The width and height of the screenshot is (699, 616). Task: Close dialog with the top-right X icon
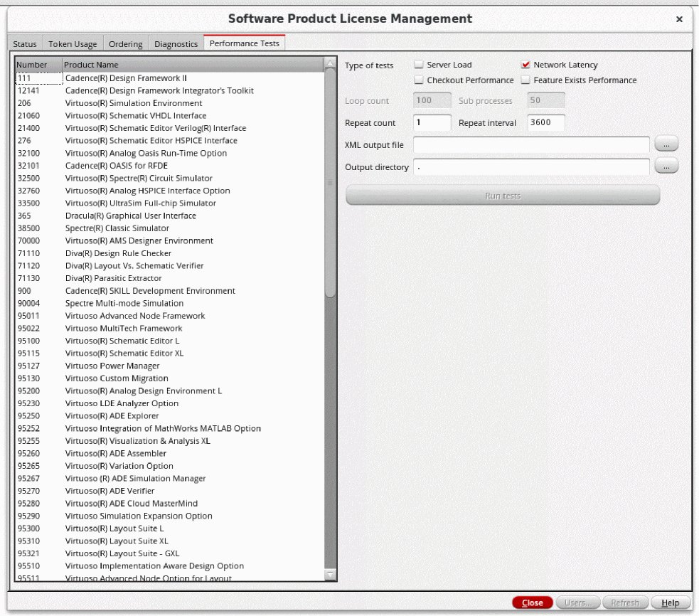tap(679, 18)
